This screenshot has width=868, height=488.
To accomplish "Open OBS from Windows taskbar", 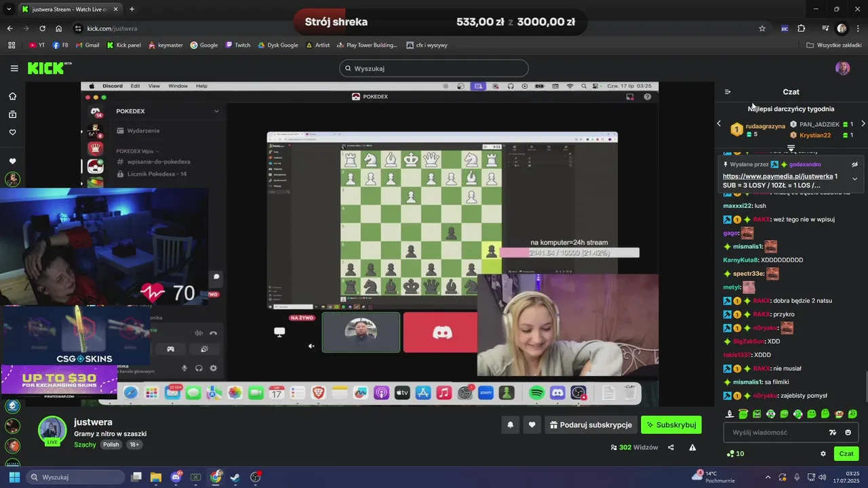I will pyautogui.click(x=256, y=477).
